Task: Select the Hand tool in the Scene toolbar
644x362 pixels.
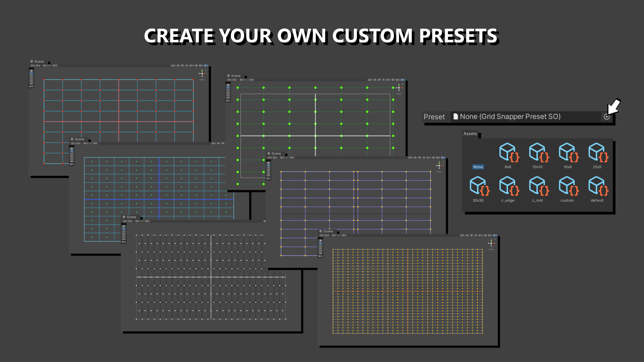Action: pos(31,70)
